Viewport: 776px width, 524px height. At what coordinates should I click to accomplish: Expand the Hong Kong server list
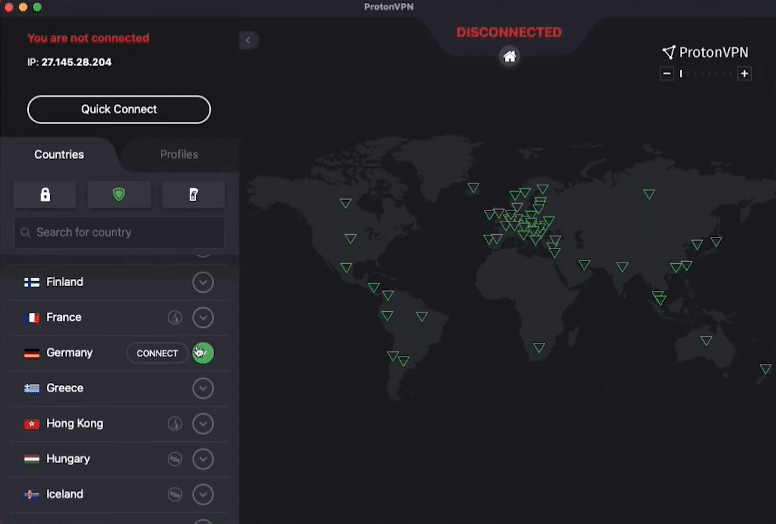pyautogui.click(x=203, y=424)
